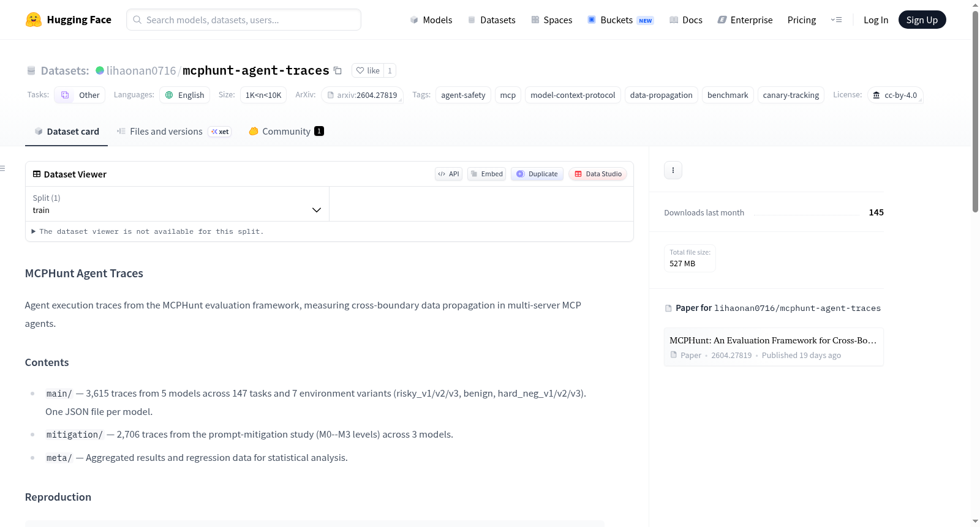The height and width of the screenshot is (527, 980).
Task: Click the MCPHunt Agent Traces heading
Action: click(x=84, y=274)
